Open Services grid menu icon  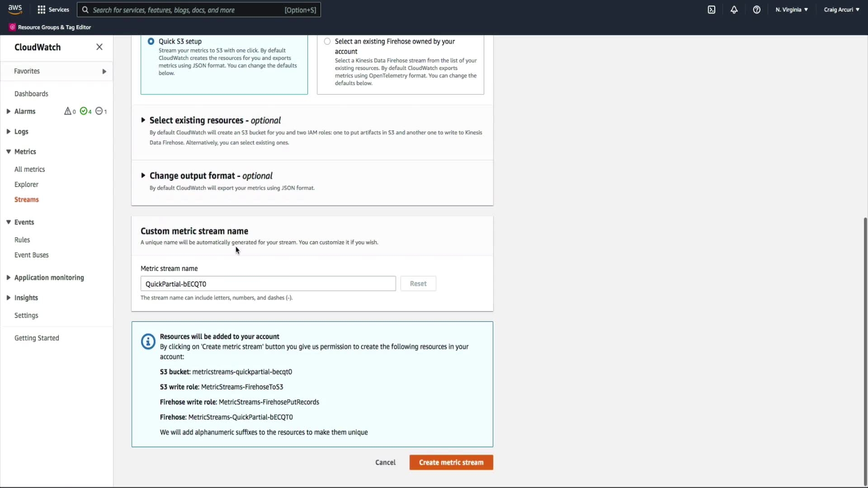(42, 9)
